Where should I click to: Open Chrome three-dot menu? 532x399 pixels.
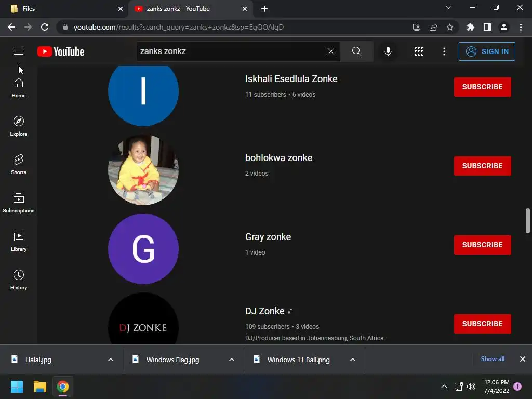[521, 27]
